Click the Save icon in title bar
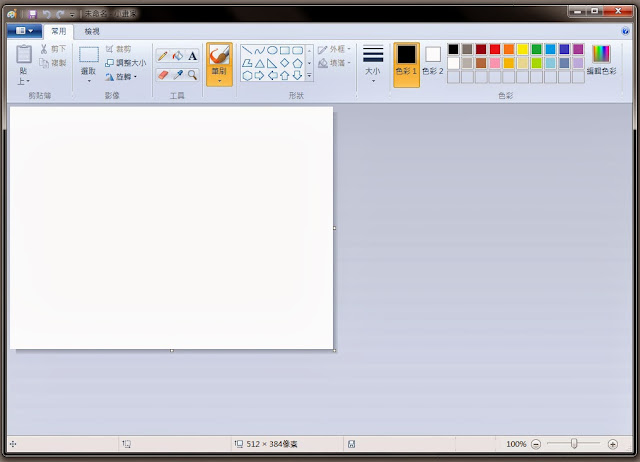The image size is (640, 462). tap(33, 14)
